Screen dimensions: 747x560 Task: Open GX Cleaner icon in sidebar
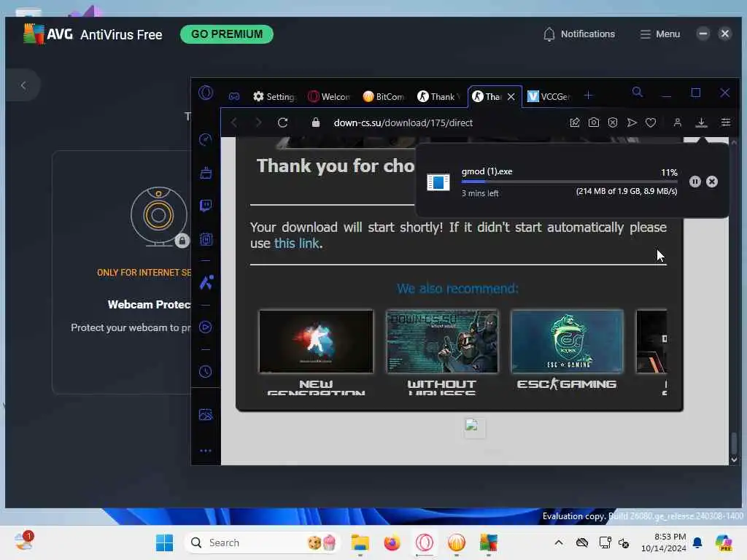[206, 172]
